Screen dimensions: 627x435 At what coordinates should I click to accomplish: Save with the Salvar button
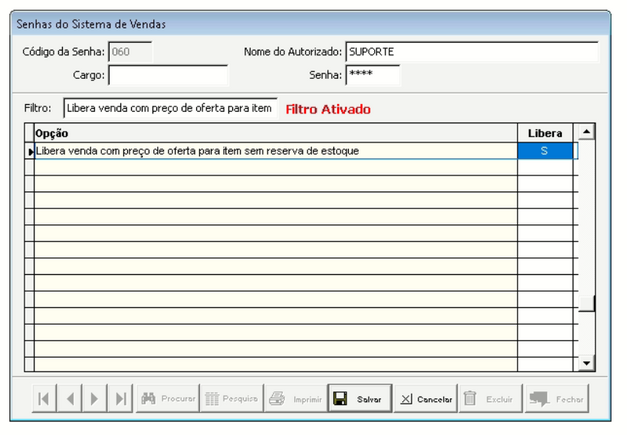coord(360,399)
